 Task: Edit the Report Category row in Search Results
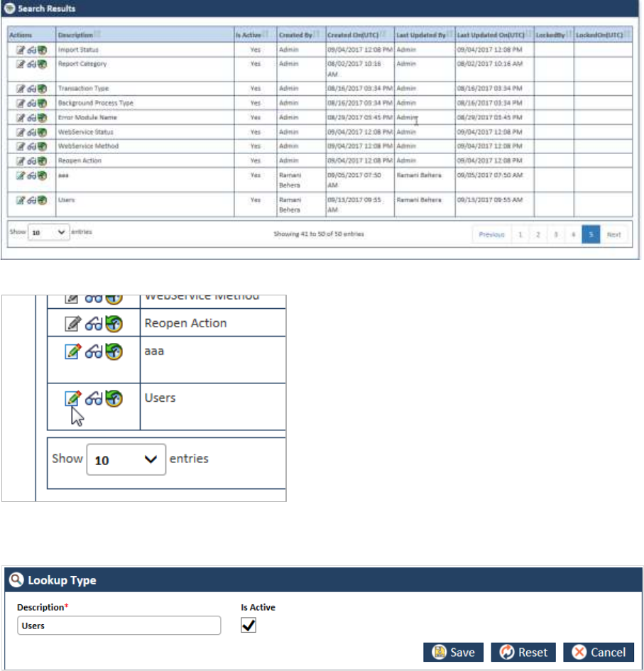tap(20, 64)
